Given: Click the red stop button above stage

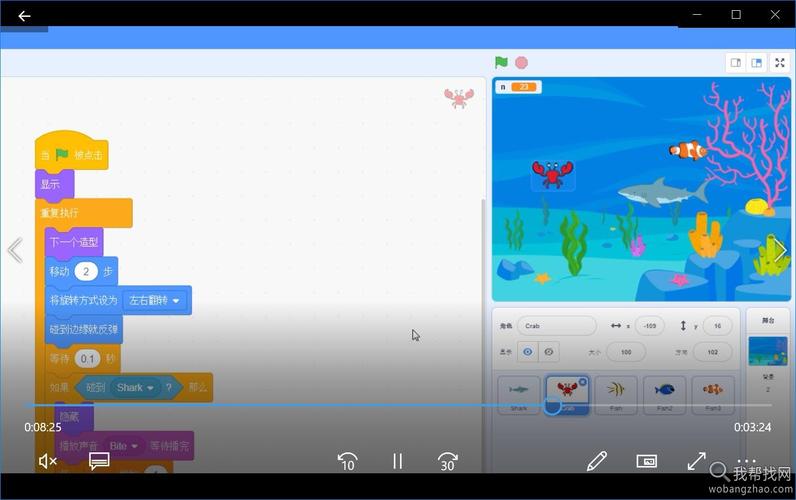Looking at the screenshot, I should tap(521, 62).
